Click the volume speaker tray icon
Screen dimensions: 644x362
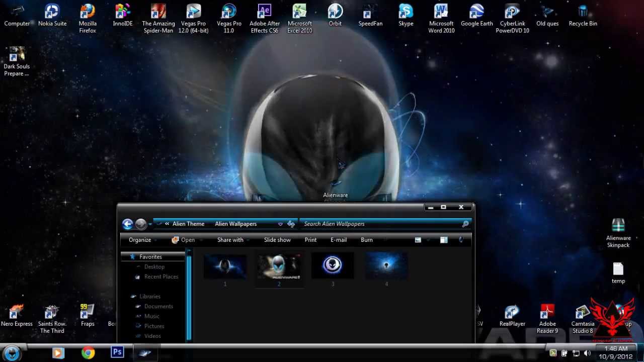point(587,353)
